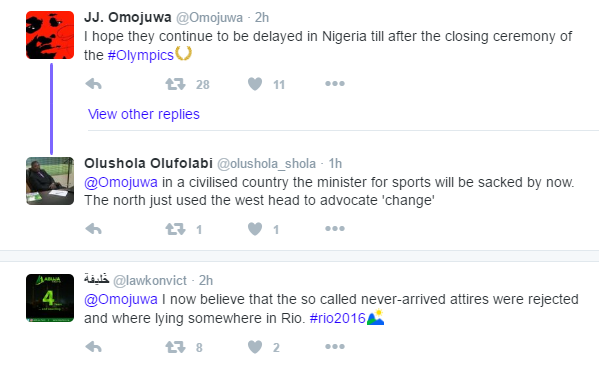Viewport: 599px width, 365px height.
Task: Click Olushola Olufolabi's profile picture
Action: [50, 181]
